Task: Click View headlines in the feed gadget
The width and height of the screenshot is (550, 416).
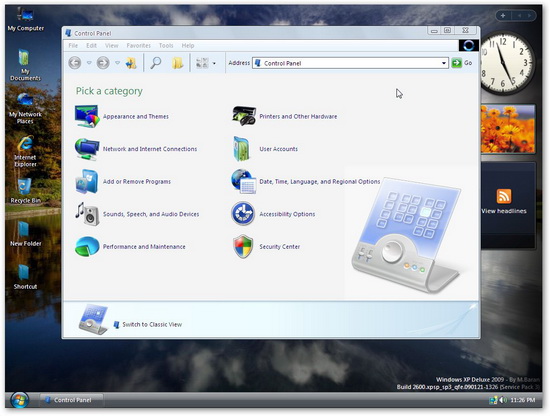Action: tap(504, 211)
